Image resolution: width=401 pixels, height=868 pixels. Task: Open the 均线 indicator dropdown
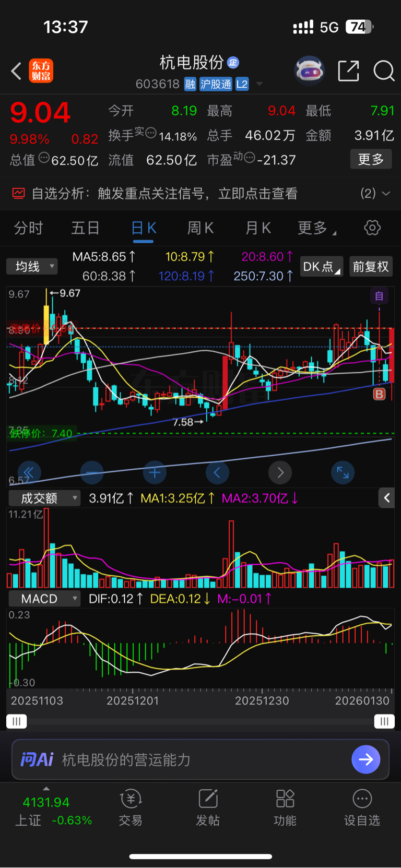(x=32, y=267)
